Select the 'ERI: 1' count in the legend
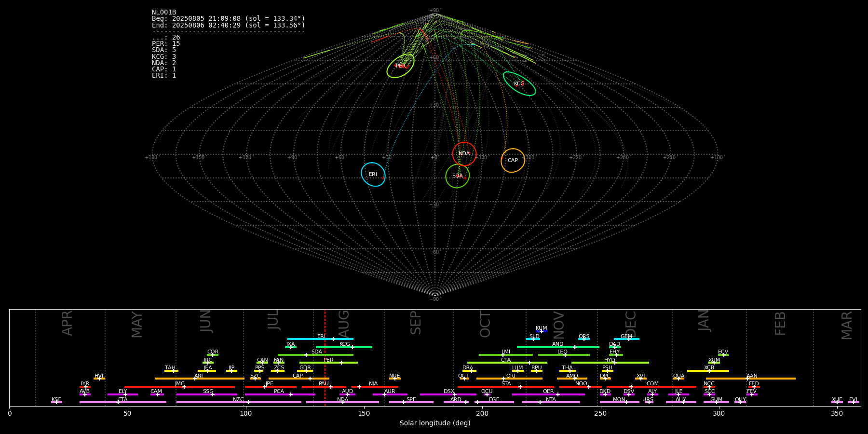Image resolution: width=868 pixels, height=434 pixels. coord(164,75)
